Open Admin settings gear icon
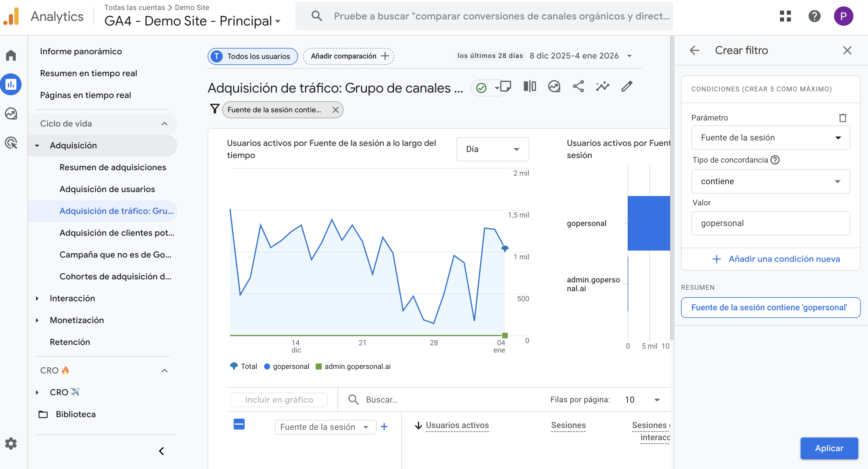Screen dimensions: 868x469 coord(11,444)
